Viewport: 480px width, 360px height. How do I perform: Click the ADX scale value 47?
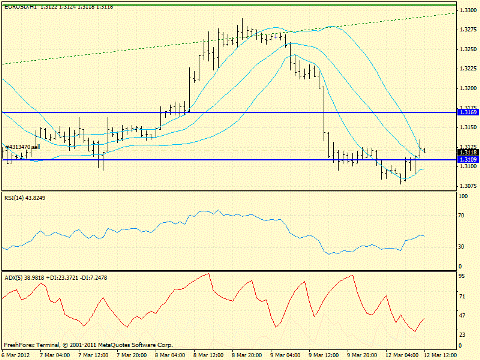coord(462,315)
